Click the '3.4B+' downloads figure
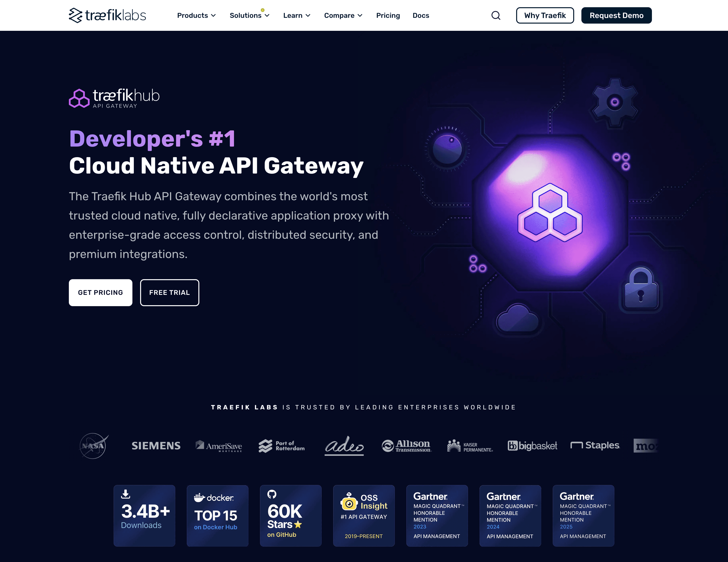Image resolution: width=728 pixels, height=562 pixels. tap(146, 511)
